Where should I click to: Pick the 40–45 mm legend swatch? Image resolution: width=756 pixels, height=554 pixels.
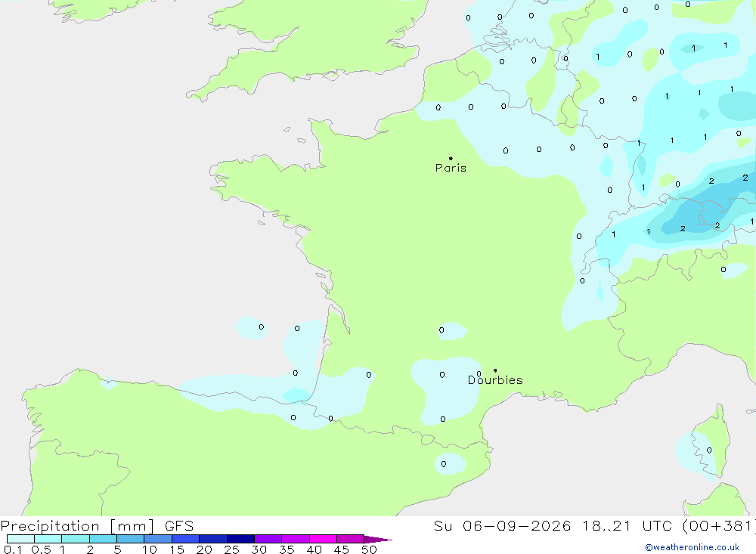[323, 539]
